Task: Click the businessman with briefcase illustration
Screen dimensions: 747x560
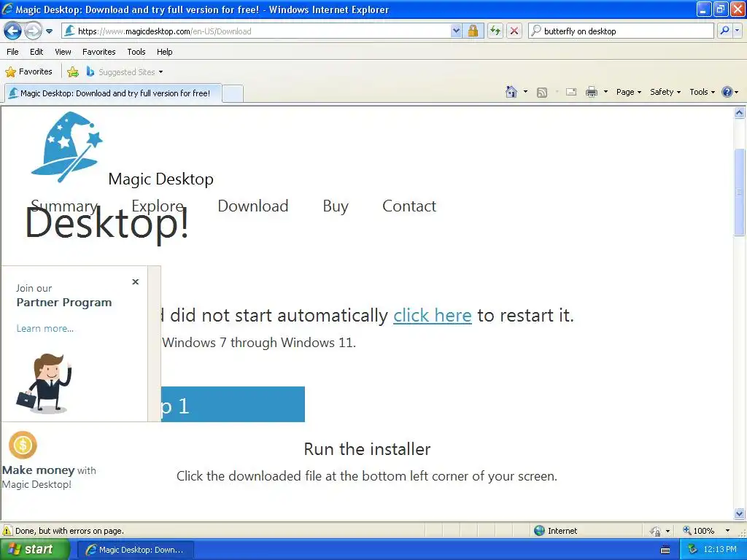Action: [44, 384]
